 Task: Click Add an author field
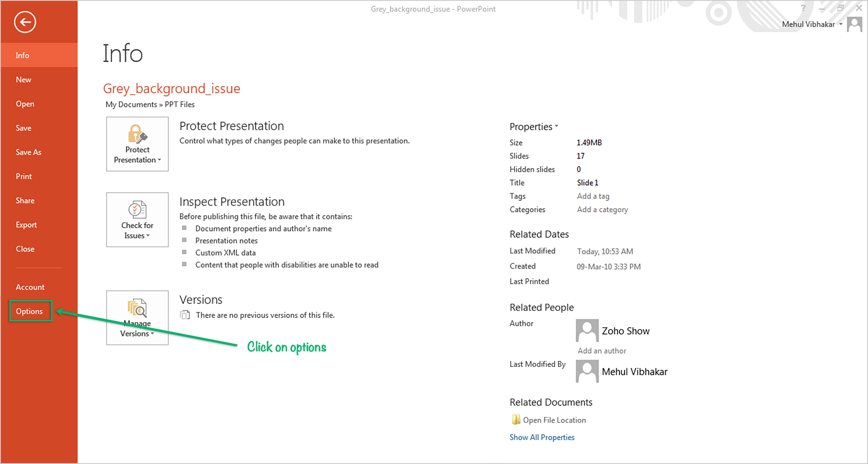(x=602, y=351)
